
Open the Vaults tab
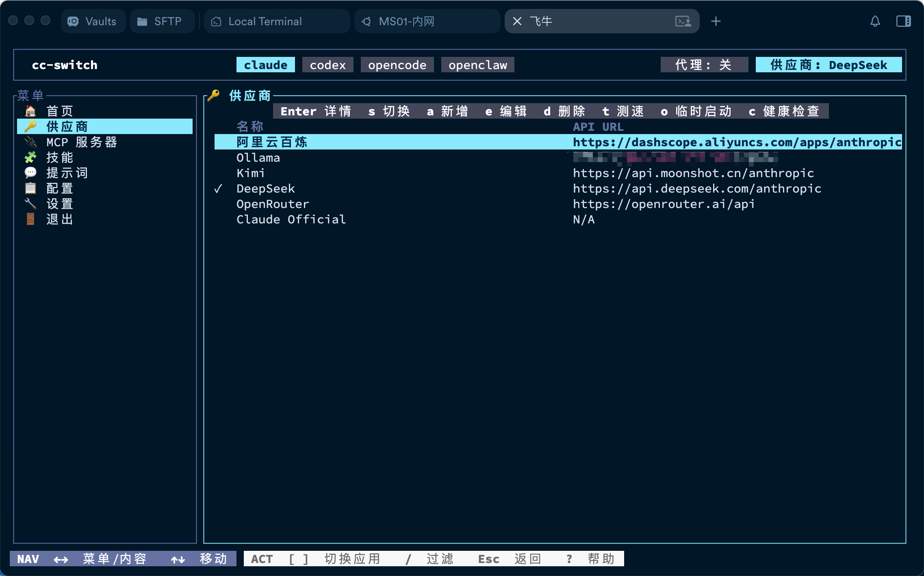[93, 21]
